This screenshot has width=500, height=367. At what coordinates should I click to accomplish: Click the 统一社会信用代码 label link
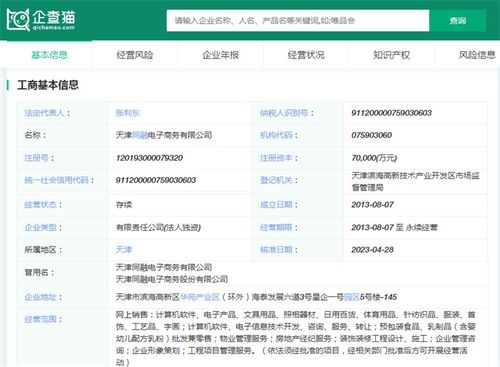coord(56,180)
